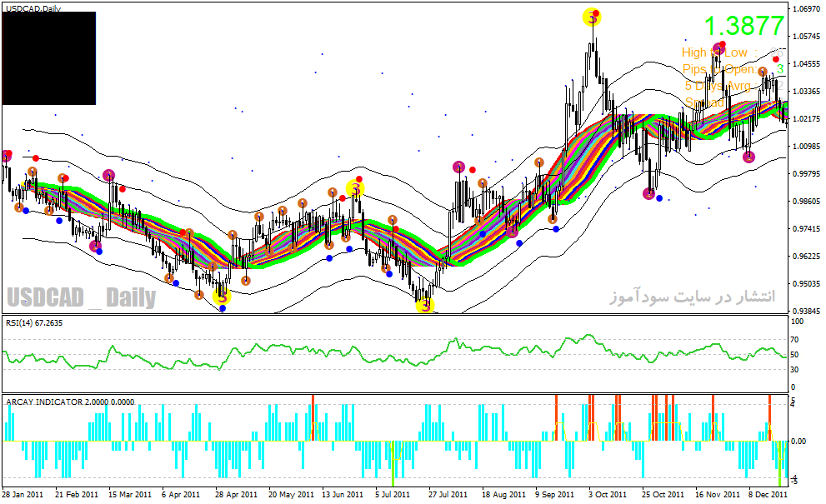This screenshot has width=826, height=504.
Task: Click the yellow 3 marker at the mid-June 2011 high
Action: coord(355,188)
